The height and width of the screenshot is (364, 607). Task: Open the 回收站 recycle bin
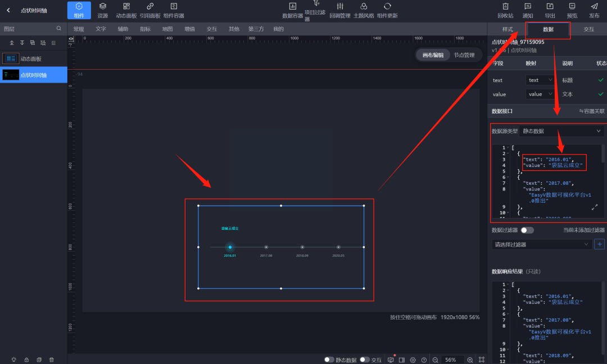click(x=505, y=11)
